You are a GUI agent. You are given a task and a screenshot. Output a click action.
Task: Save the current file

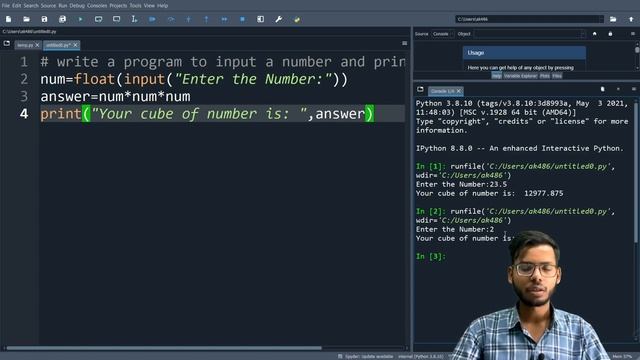[44, 19]
